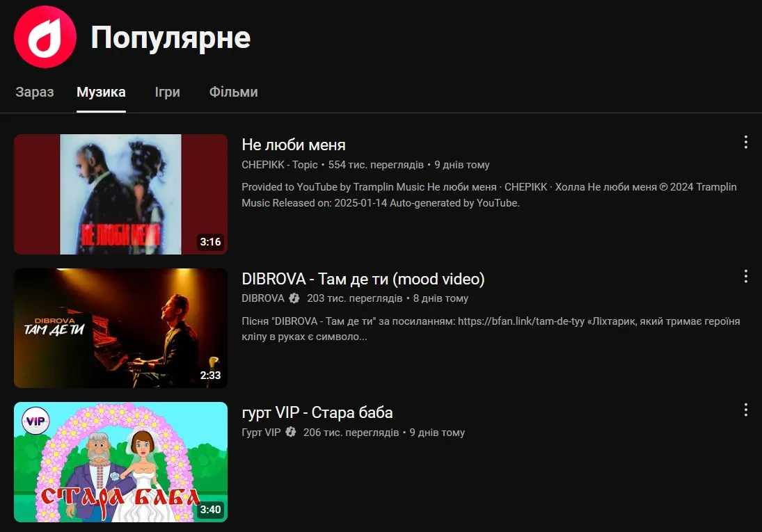Visit the DIBROVA channel name link
The image size is (762, 532).
(x=262, y=298)
